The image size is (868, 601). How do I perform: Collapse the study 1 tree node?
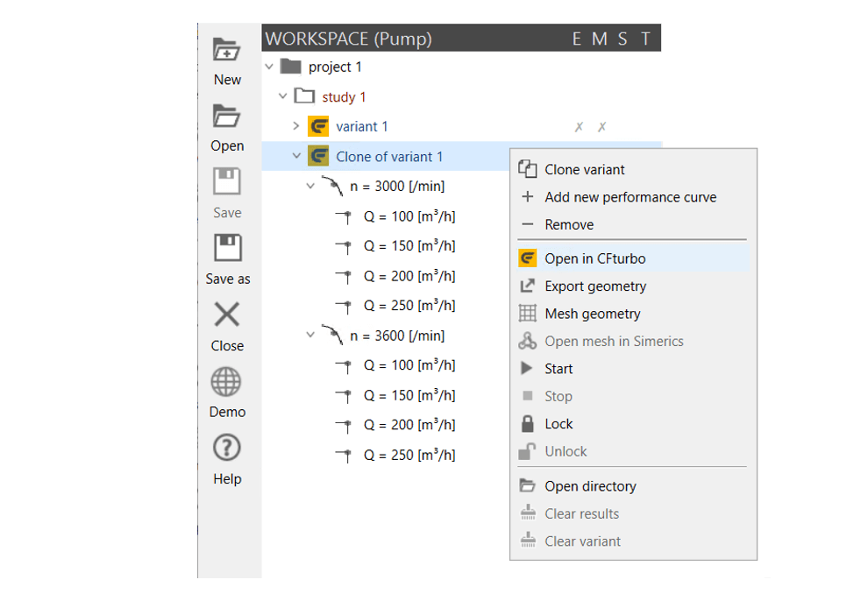[x=283, y=96]
